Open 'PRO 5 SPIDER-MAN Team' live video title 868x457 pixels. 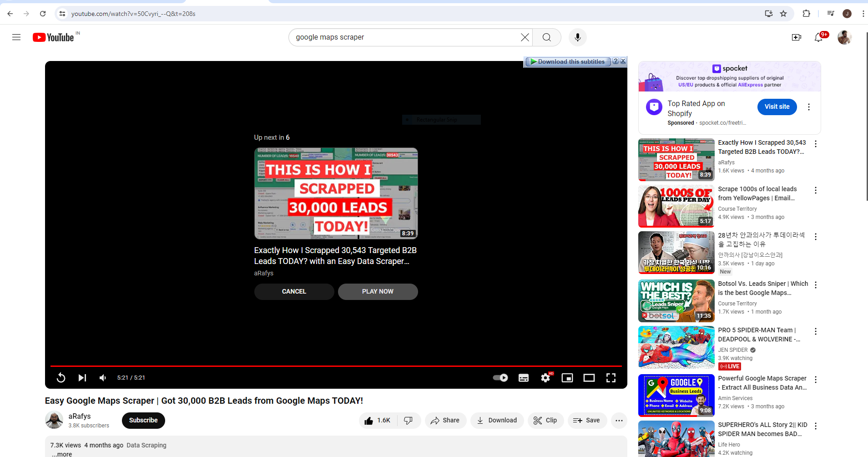[x=759, y=335]
